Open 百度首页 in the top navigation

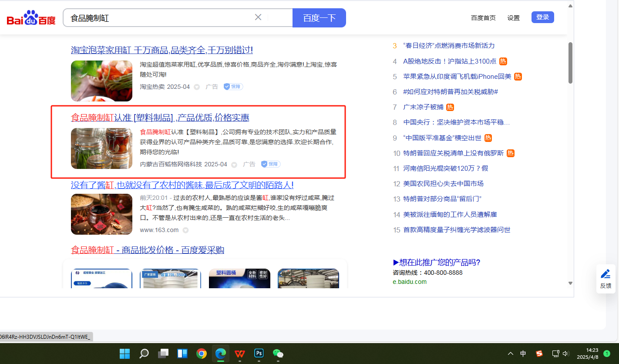pyautogui.click(x=483, y=18)
